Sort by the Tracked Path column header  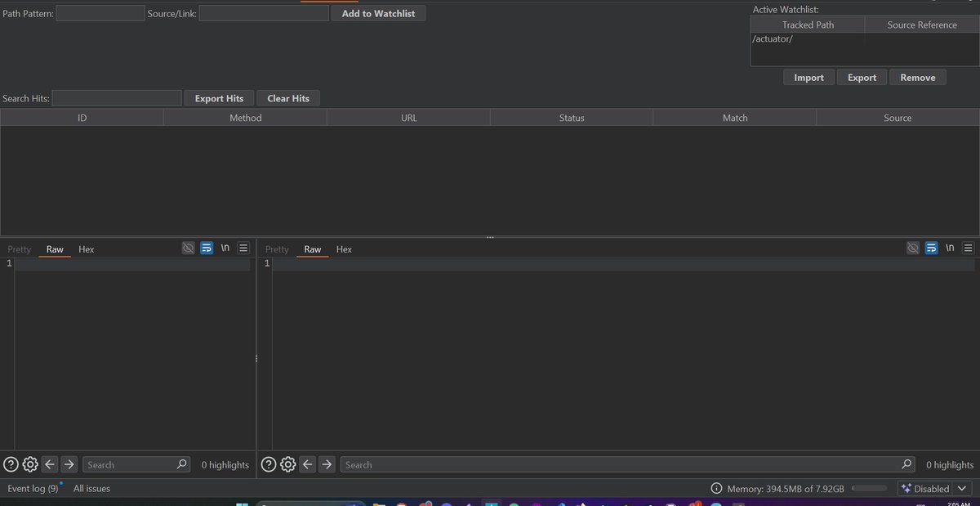click(x=808, y=25)
